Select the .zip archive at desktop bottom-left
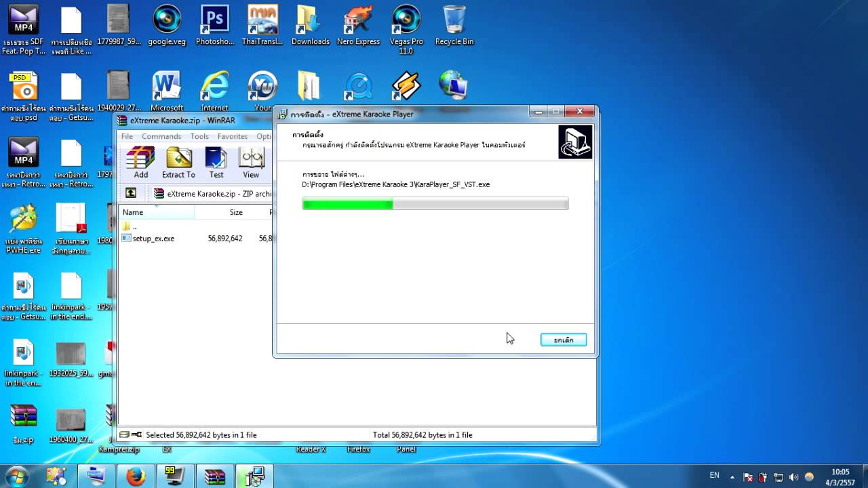 pyautogui.click(x=24, y=424)
